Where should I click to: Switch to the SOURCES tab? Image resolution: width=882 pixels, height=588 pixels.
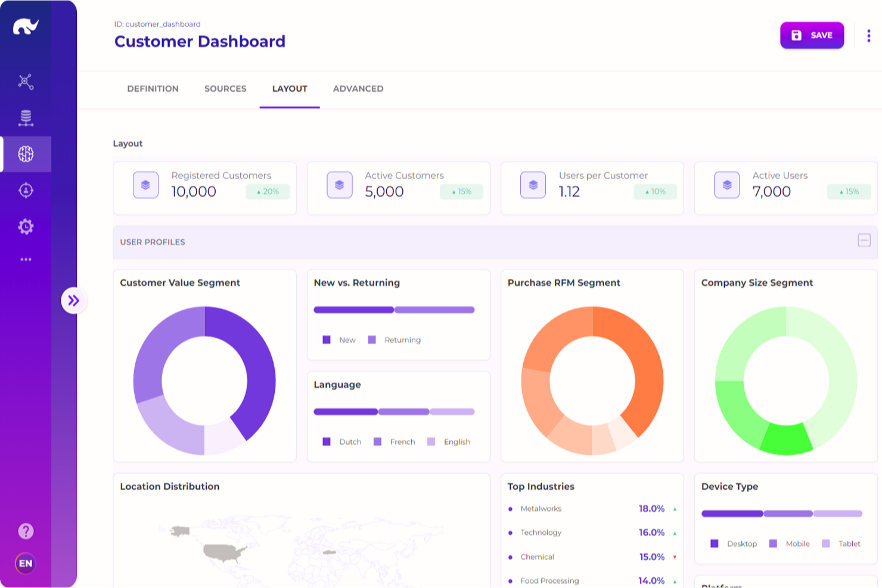(225, 88)
